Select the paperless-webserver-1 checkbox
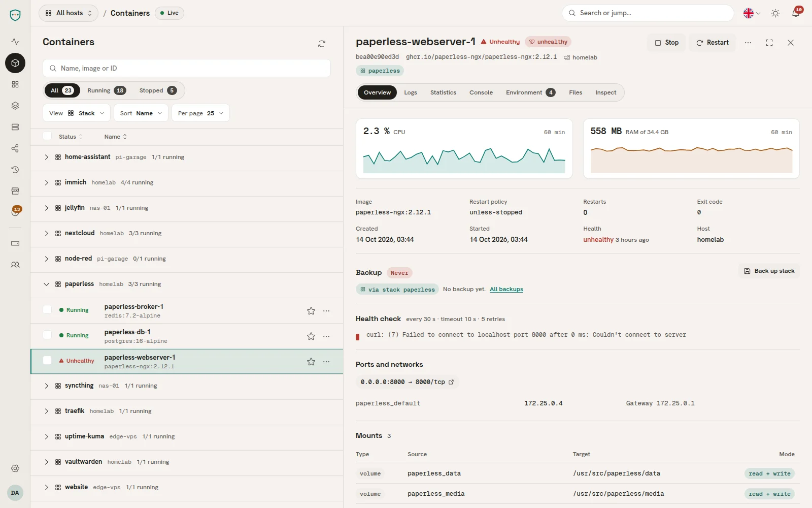Screen dimensions: 812x508 (x=47, y=361)
